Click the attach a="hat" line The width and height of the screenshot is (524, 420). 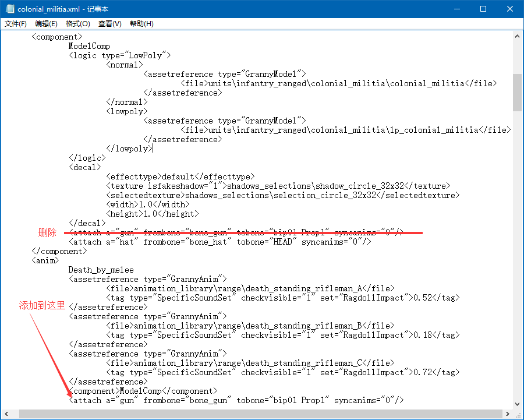220,242
